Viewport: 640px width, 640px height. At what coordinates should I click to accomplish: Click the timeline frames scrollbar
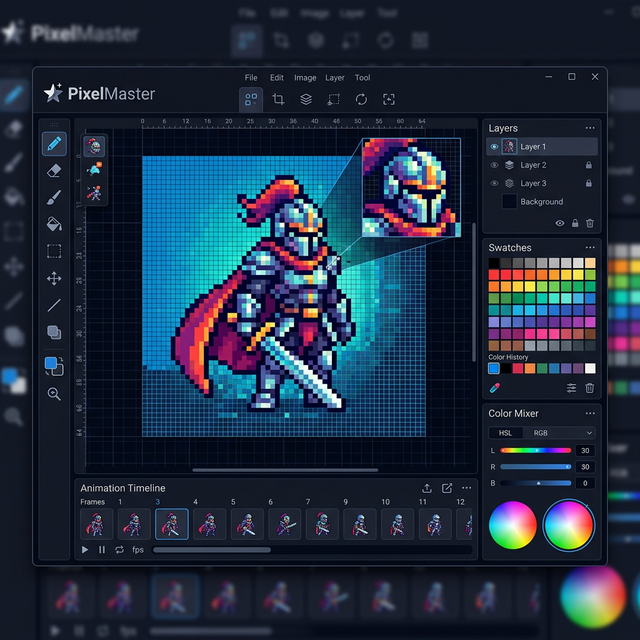coord(212,550)
